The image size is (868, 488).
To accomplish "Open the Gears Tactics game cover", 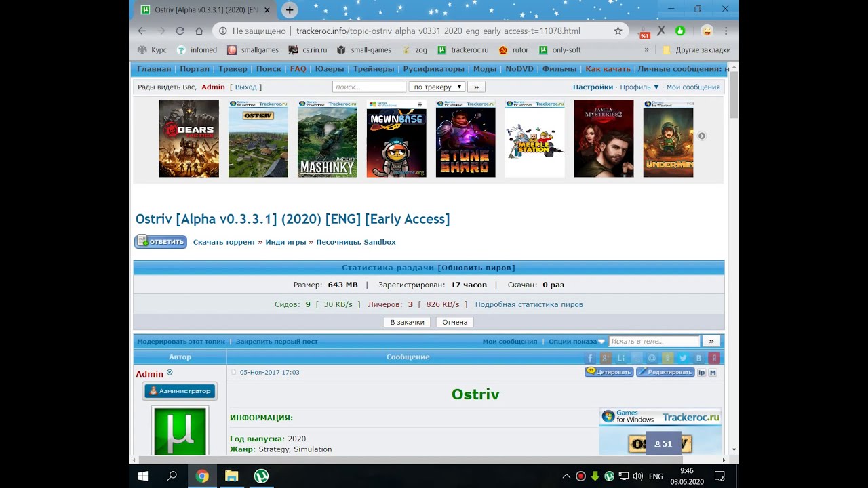I will [x=189, y=138].
